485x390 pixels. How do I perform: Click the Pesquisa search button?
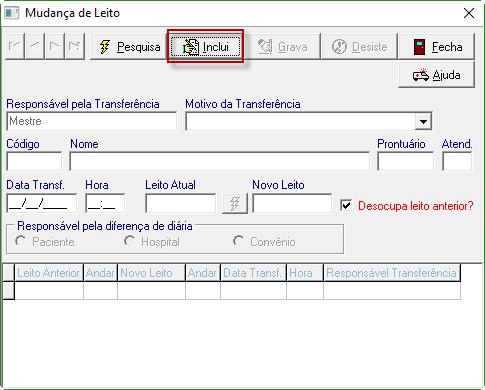tap(129, 47)
